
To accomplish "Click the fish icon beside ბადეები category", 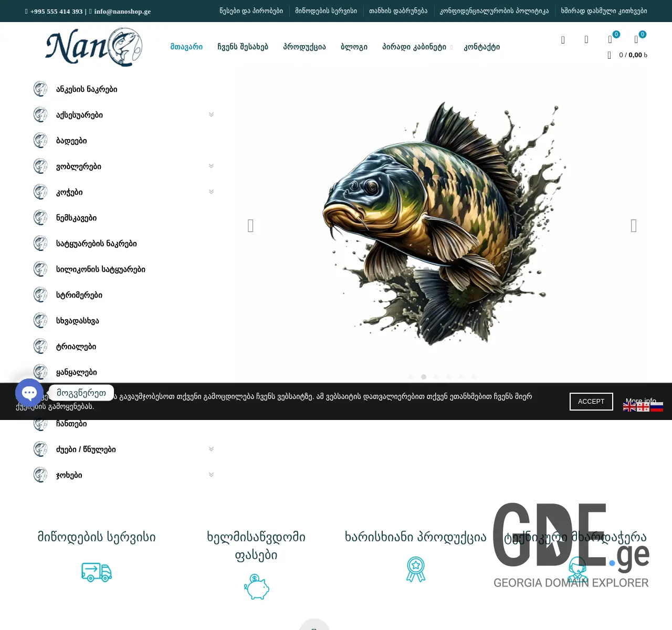I will tap(40, 140).
